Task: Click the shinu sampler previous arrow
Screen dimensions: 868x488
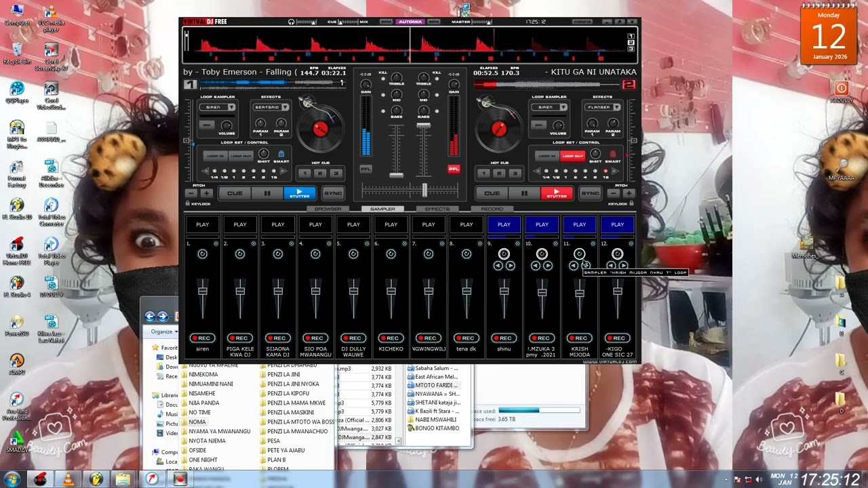Action: click(x=498, y=266)
